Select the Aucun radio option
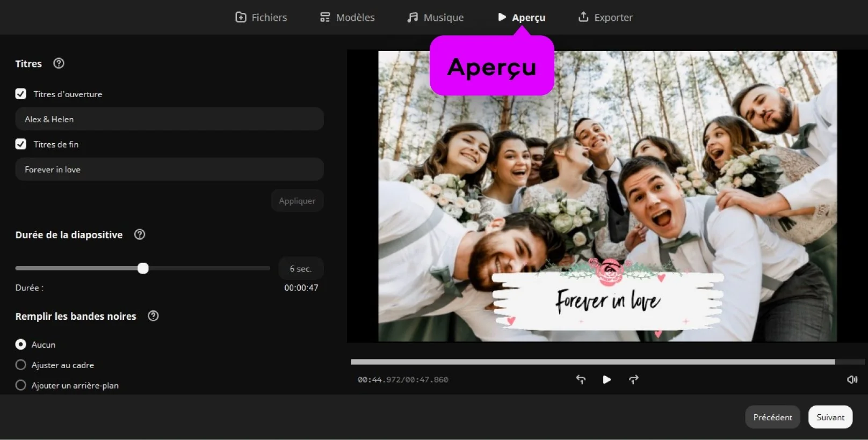This screenshot has width=868, height=440. 21,344
